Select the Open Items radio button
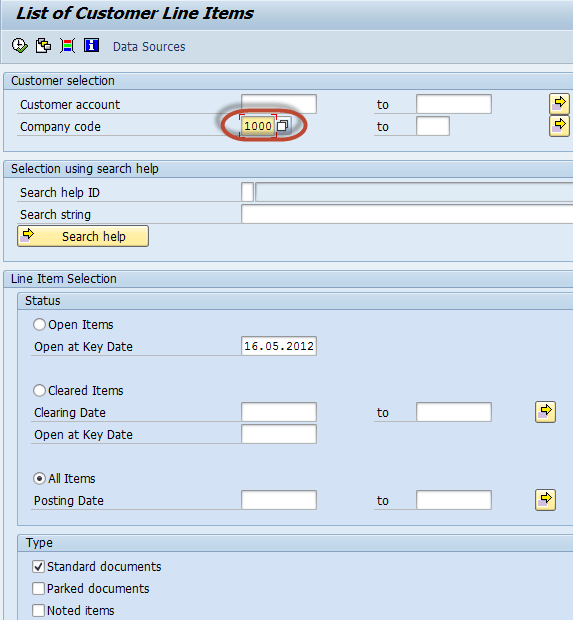573x620 pixels. [x=39, y=325]
